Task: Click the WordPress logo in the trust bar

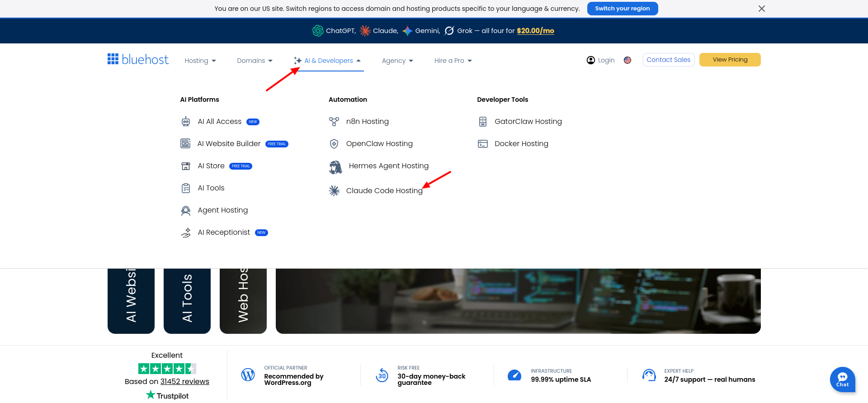Action: [x=248, y=375]
